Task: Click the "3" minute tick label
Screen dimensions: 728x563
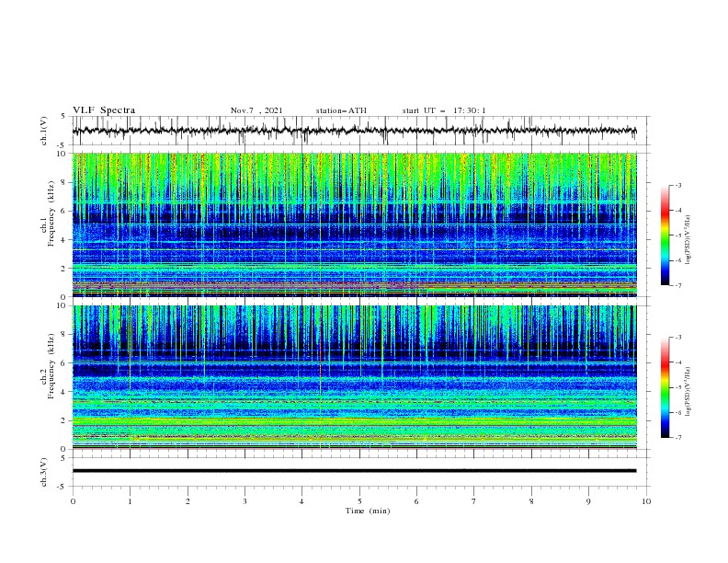Action: pyautogui.click(x=245, y=501)
